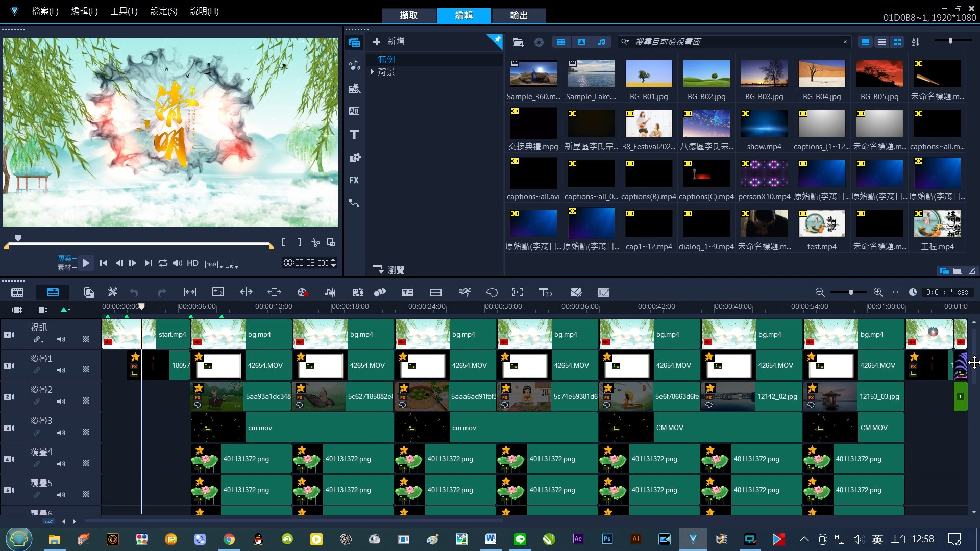Open the Overlay/graphics library icon
Screen dimensions: 980x551
coord(354,158)
